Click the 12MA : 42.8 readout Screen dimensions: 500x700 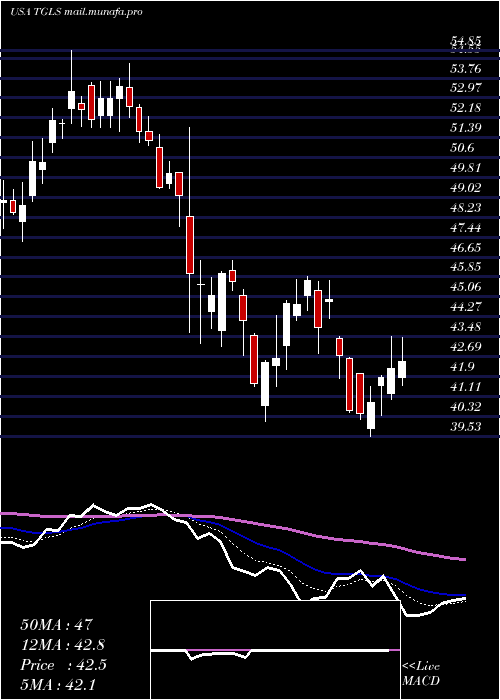(x=62, y=645)
